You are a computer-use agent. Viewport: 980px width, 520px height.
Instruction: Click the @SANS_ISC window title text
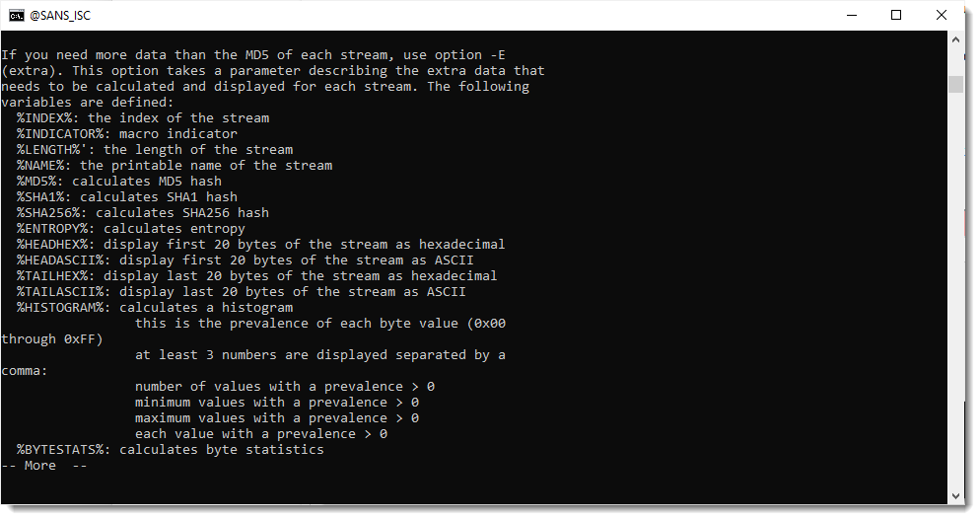60,15
